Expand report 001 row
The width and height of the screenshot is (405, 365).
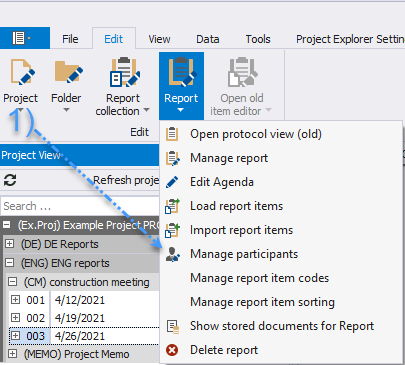(x=15, y=299)
